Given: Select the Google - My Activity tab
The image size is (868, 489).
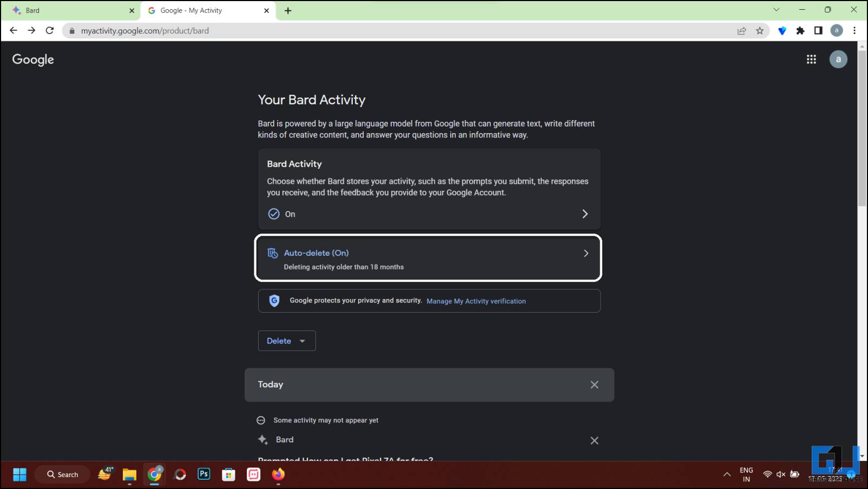Looking at the screenshot, I should click(x=208, y=11).
